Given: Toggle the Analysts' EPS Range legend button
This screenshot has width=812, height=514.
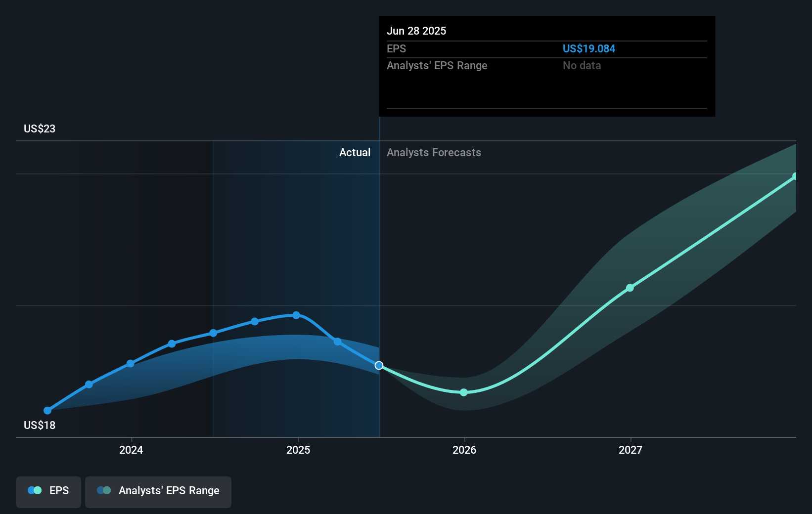Looking at the screenshot, I should pyautogui.click(x=158, y=492).
